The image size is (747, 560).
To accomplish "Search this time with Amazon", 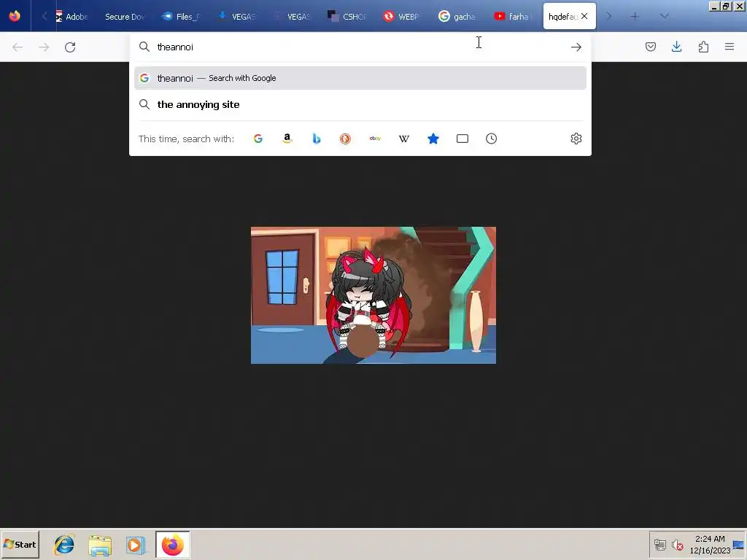I will click(x=287, y=139).
